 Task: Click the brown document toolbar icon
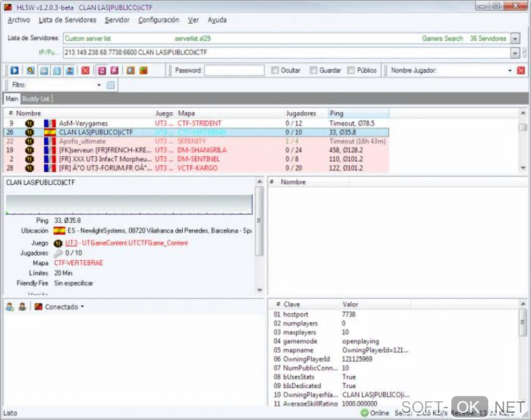click(131, 70)
